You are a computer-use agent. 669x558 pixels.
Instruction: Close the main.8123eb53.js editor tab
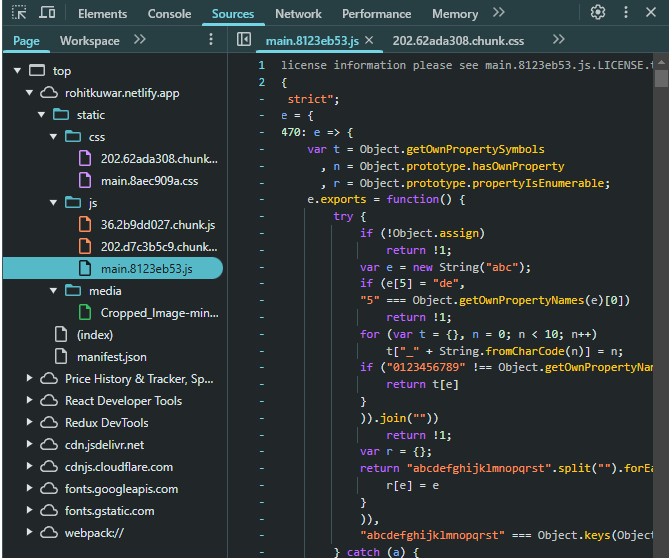[368, 41]
